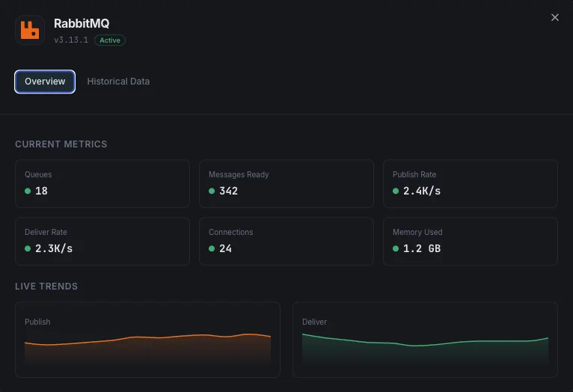The width and height of the screenshot is (573, 392).
Task: Click the green status dot beside 24
Action: [212, 248]
